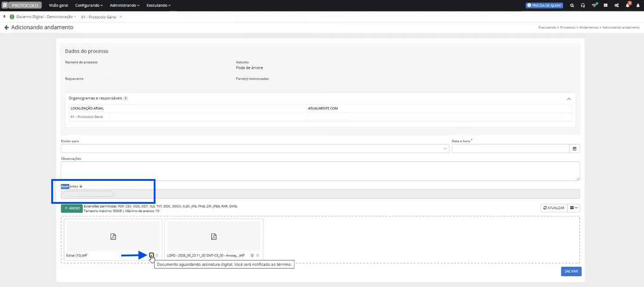
Task: Open the notifications bell icon
Action: 628,5
